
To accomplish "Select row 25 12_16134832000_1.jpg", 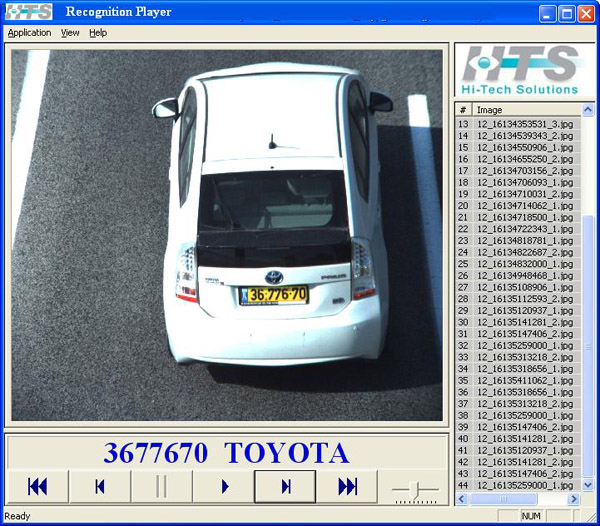I will (518, 264).
